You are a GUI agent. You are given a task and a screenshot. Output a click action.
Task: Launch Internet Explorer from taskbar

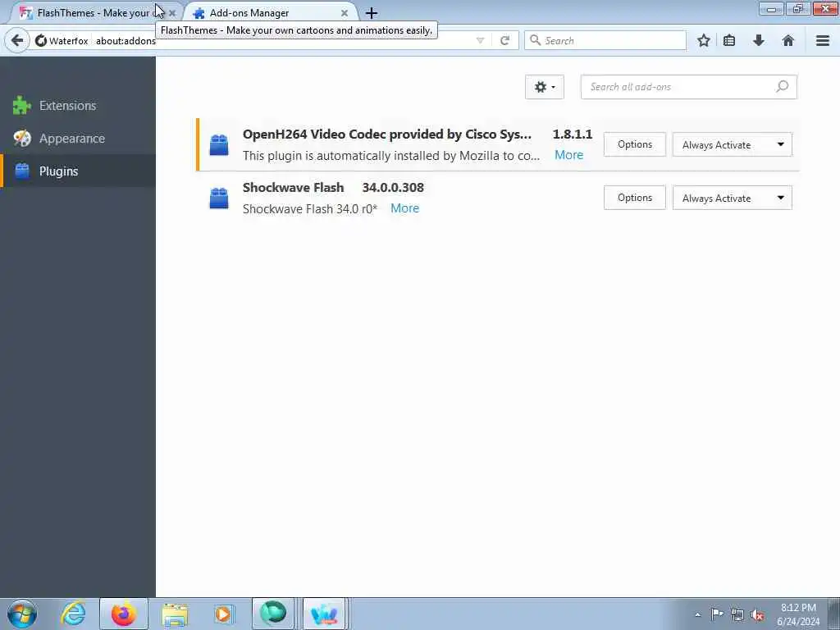pyautogui.click(x=73, y=614)
